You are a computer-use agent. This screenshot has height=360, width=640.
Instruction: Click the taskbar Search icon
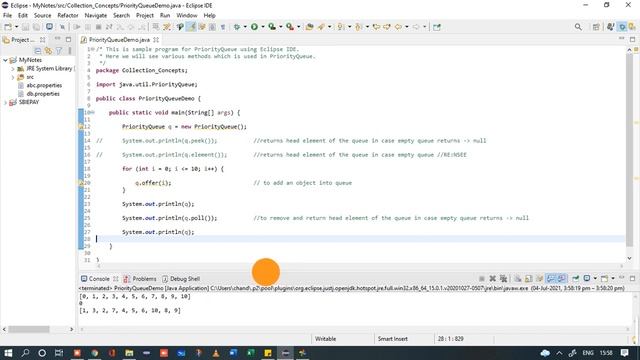[x=25, y=353]
